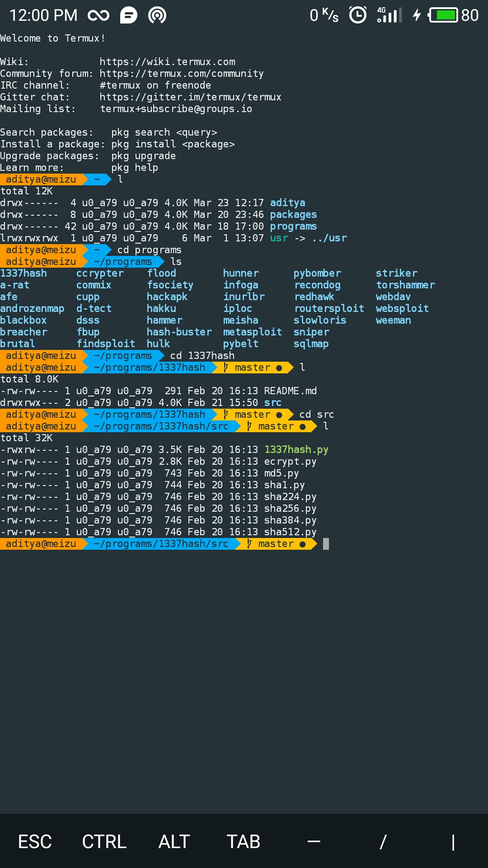Screen dimensions: 488x868
Task: Tap the 'metasploit' folder name
Action: [x=253, y=332]
